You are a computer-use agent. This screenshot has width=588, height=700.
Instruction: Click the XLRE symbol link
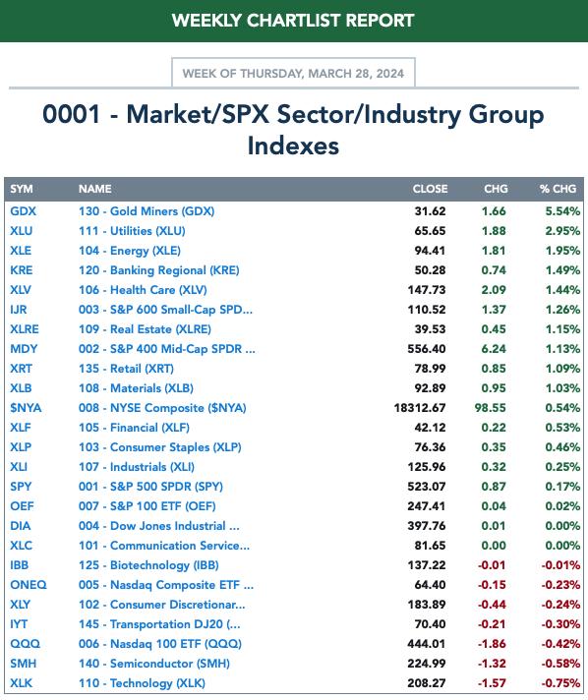click(25, 329)
